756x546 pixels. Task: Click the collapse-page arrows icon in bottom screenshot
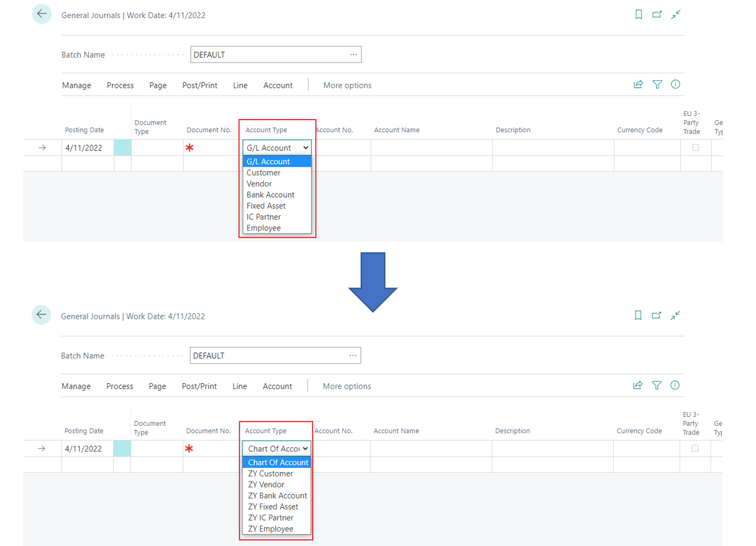(675, 315)
